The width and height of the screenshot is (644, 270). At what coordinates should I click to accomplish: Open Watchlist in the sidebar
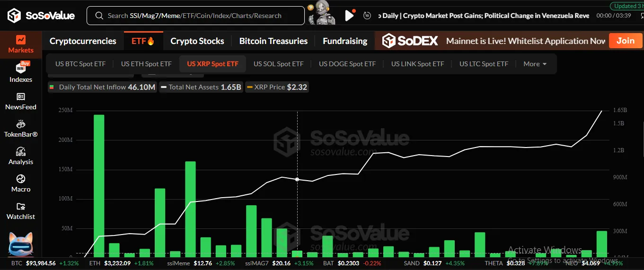(x=21, y=210)
